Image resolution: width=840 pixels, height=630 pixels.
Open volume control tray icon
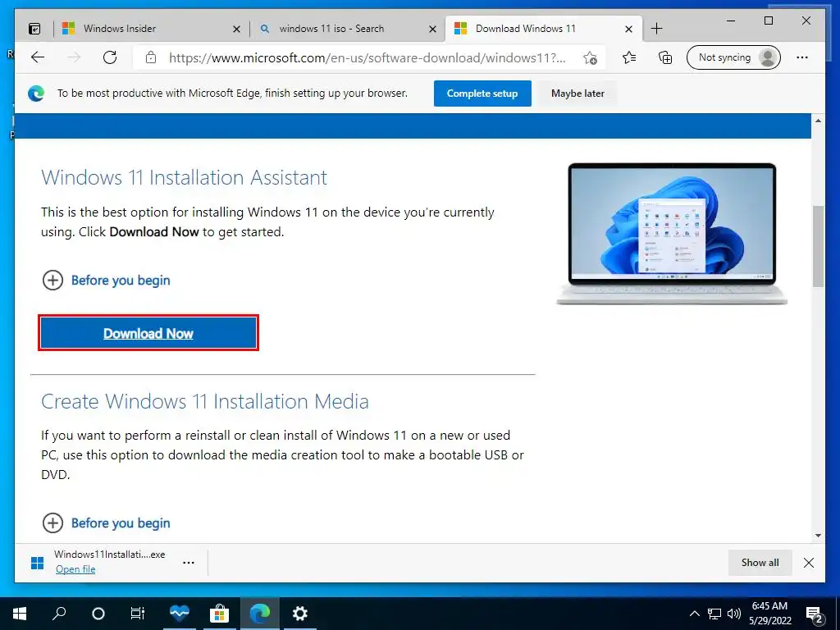pos(734,614)
